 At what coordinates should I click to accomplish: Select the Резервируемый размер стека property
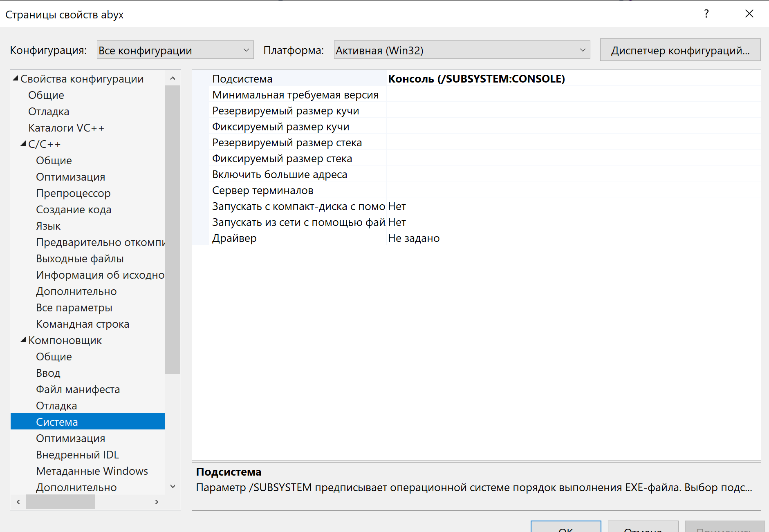[x=287, y=143]
